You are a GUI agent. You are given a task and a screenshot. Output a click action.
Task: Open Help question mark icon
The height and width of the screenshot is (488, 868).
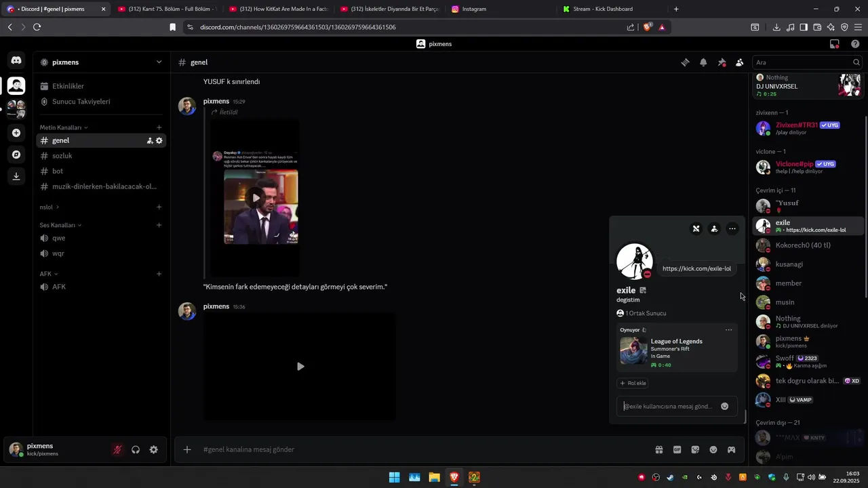coord(855,44)
